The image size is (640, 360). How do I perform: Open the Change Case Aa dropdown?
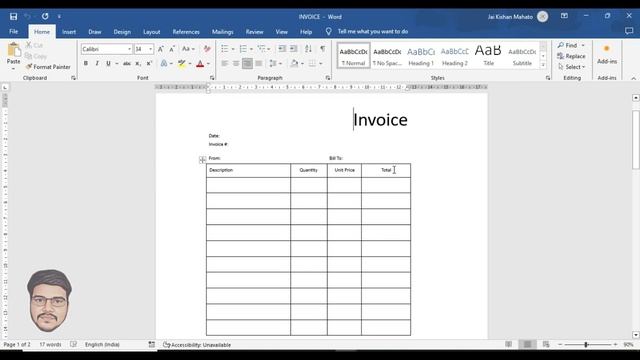point(188,49)
